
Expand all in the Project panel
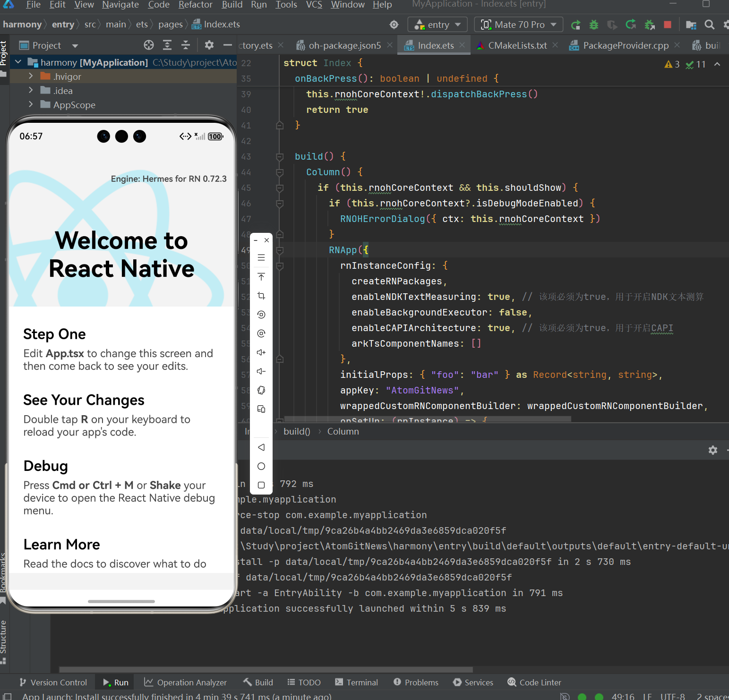167,45
